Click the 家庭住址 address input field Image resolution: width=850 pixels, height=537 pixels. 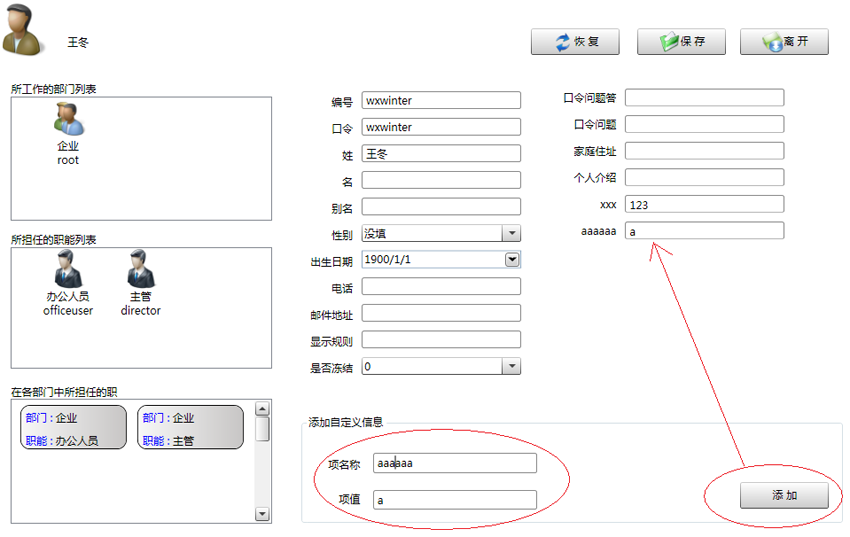[704, 151]
